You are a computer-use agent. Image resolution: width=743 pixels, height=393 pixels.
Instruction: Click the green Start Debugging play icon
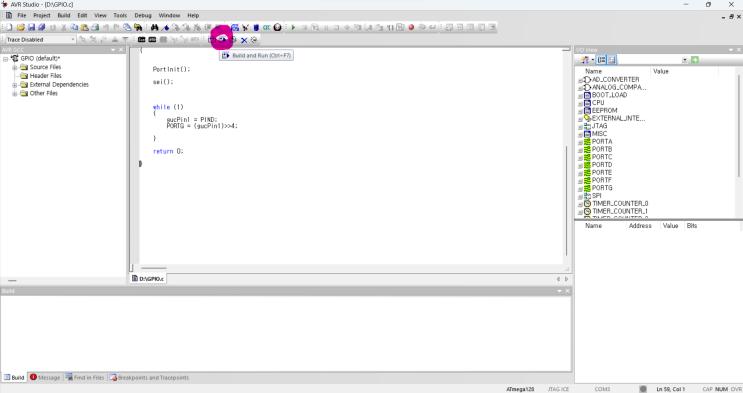tap(293, 27)
